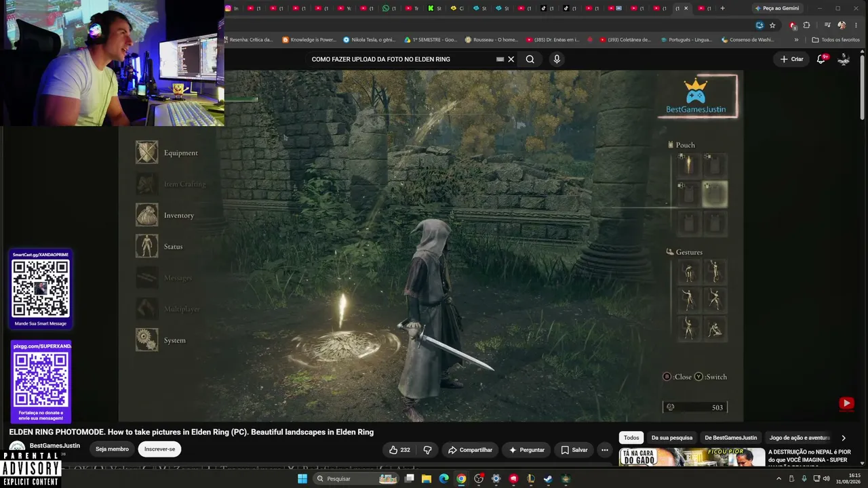868x488 pixels.
Task: Open the 'TÁ NA CARA DO GADO' video thumbnail
Action: click(x=692, y=457)
